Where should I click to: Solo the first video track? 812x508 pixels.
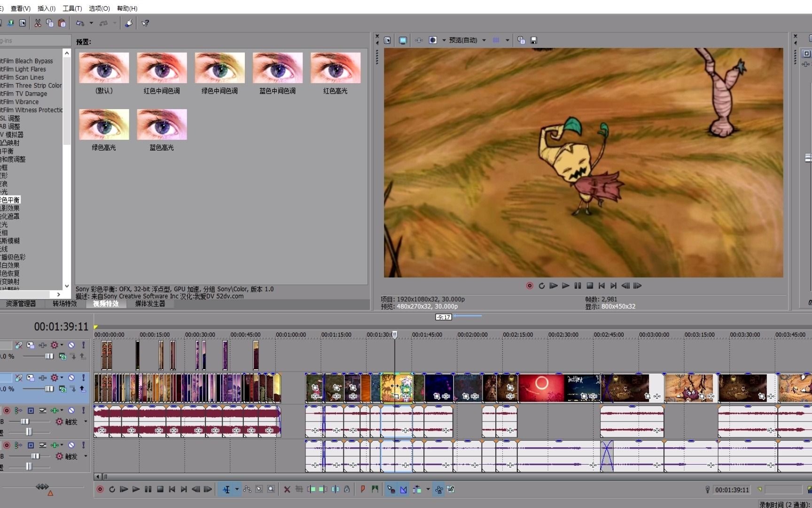(x=83, y=345)
